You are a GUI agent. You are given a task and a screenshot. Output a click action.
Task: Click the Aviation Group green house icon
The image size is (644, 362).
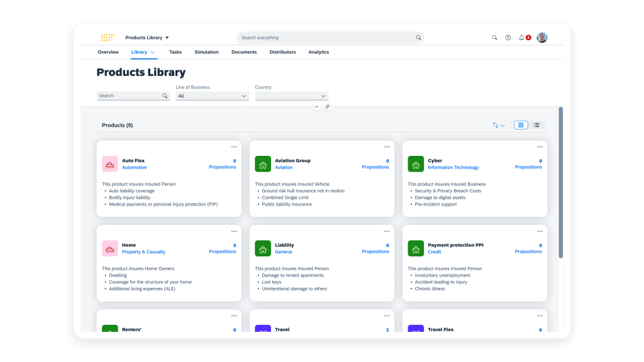click(x=263, y=164)
